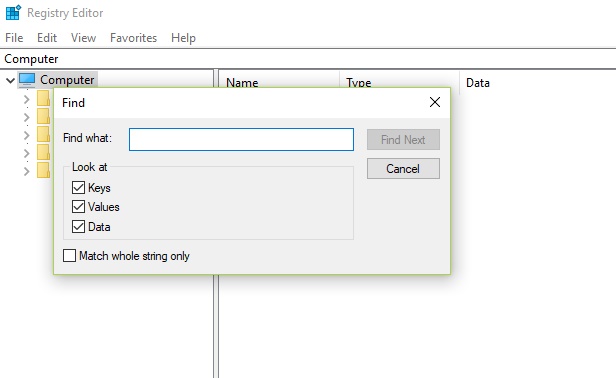Uncheck the Data checkbox

[78, 227]
